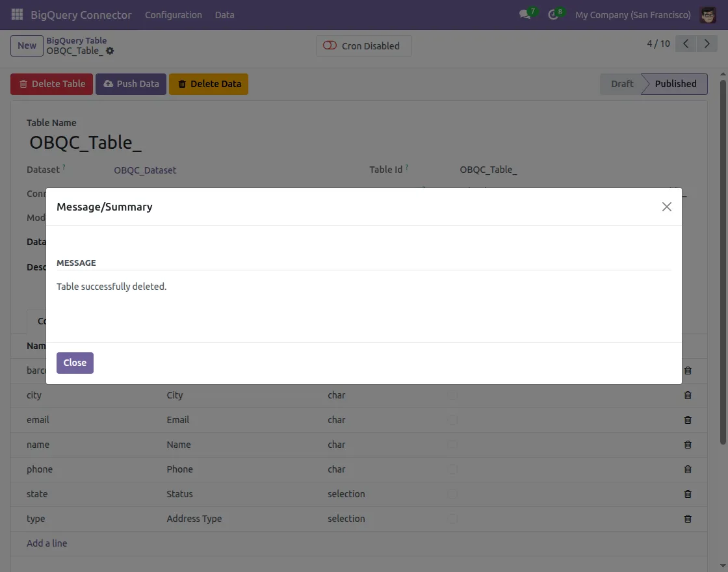Toggle the checkbox in the city row
This screenshot has width=728, height=572.
click(x=452, y=395)
